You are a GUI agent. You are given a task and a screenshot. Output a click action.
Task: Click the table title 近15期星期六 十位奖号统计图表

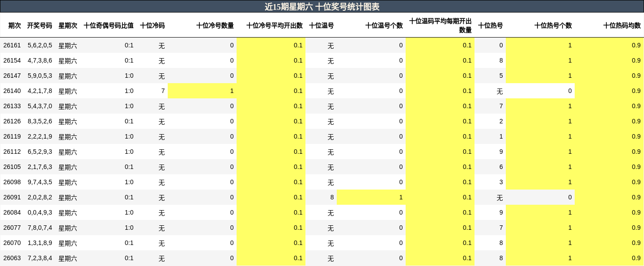(x=322, y=7)
